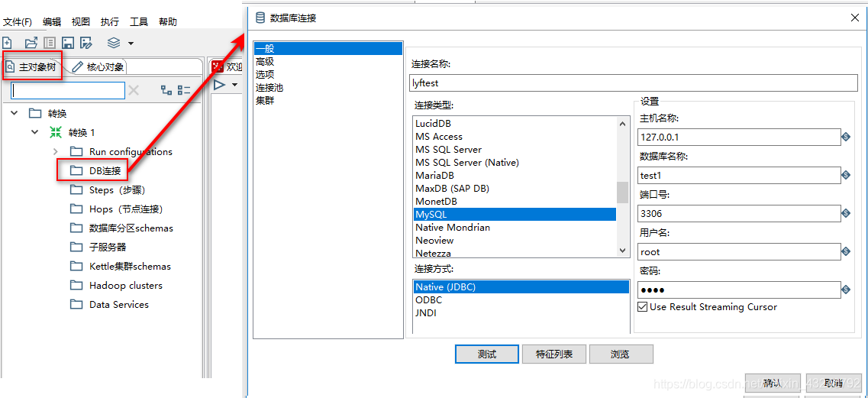Open the dropdown arrow beside the layers icon
868x398 pixels.
[x=131, y=44]
